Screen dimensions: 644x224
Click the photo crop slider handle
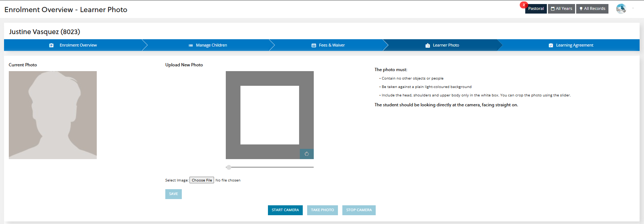pyautogui.click(x=229, y=167)
